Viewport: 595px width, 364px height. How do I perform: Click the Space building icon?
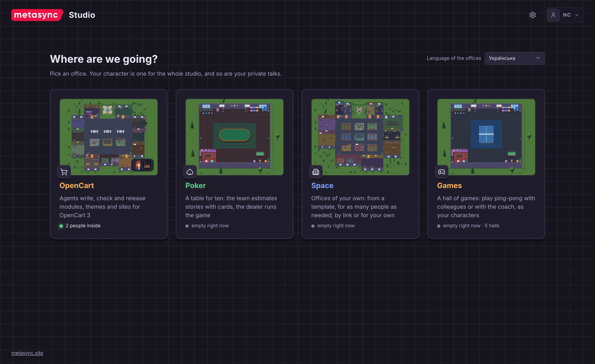pos(316,172)
